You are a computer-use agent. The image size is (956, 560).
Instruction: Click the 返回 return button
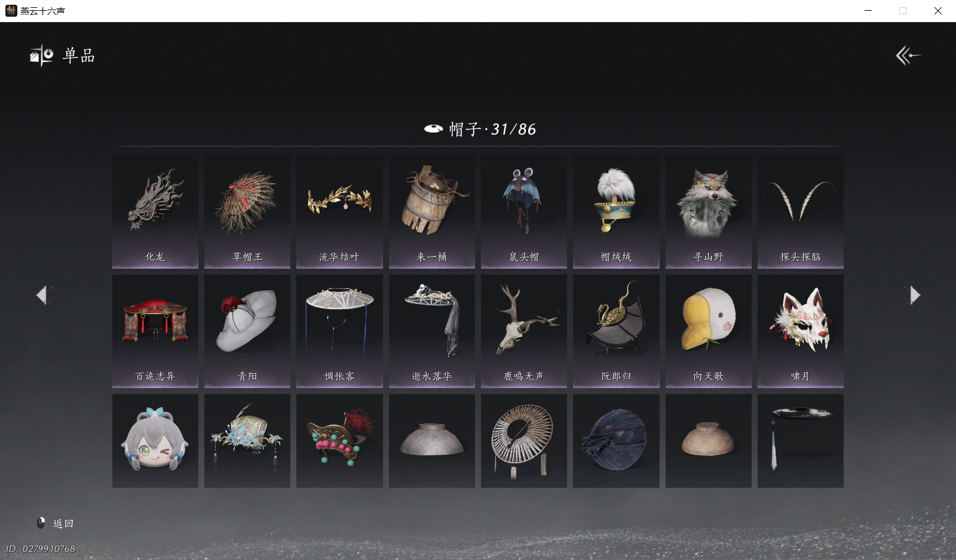click(56, 524)
